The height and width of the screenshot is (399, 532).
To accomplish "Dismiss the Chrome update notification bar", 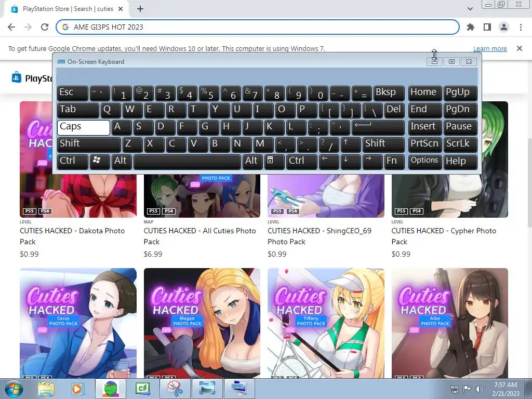I will click(x=520, y=48).
